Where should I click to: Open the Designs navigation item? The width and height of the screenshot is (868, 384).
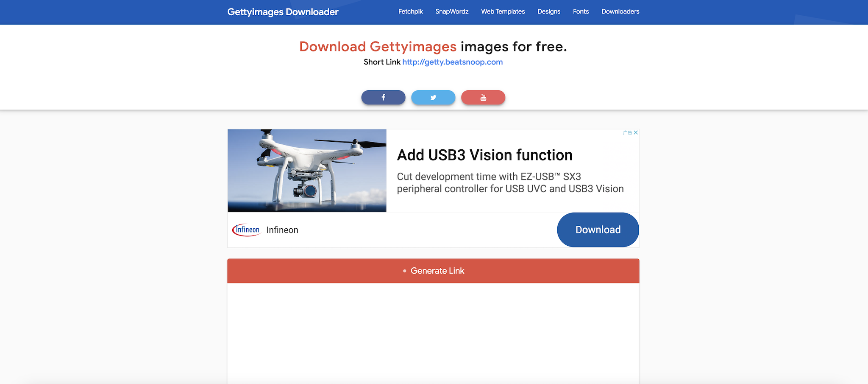coord(549,11)
